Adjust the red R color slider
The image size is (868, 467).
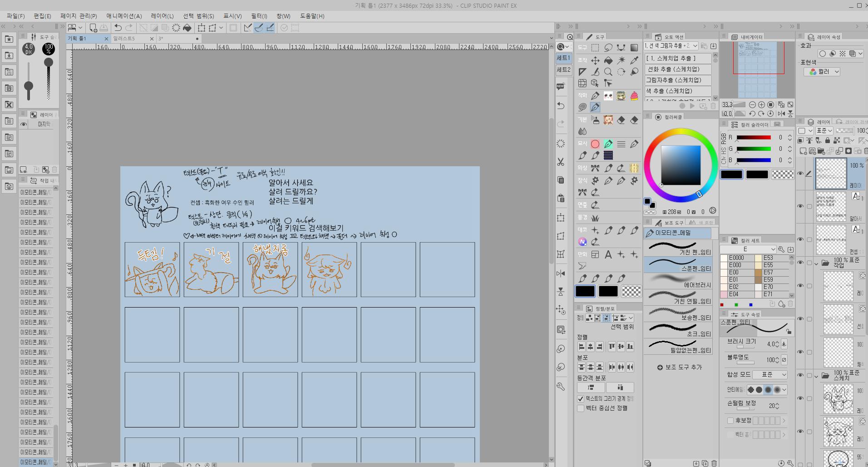754,138
